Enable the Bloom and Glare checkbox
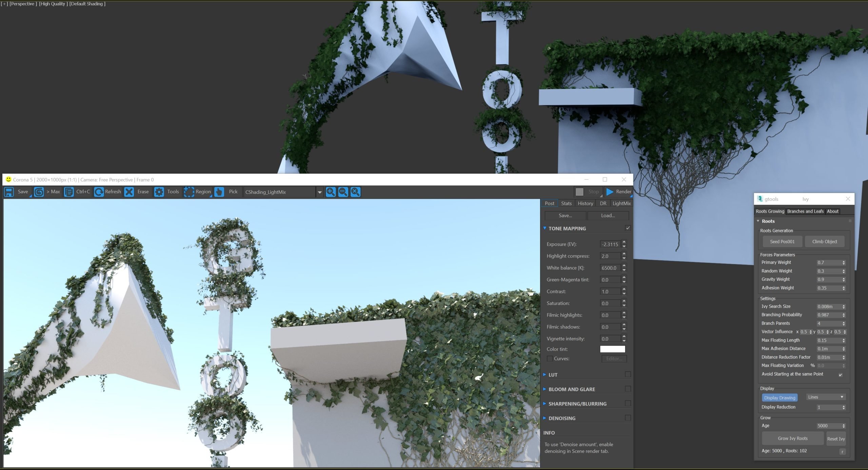This screenshot has height=470, width=868. pos(628,389)
